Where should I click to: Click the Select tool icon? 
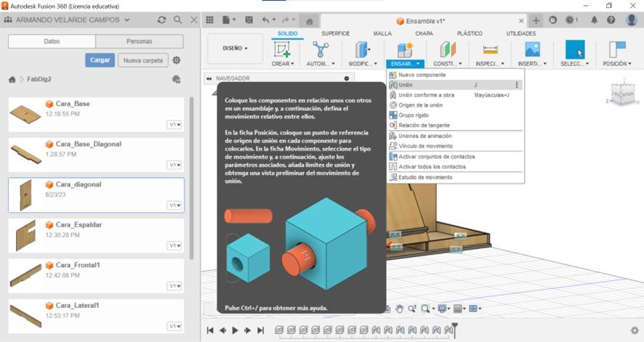(575, 49)
